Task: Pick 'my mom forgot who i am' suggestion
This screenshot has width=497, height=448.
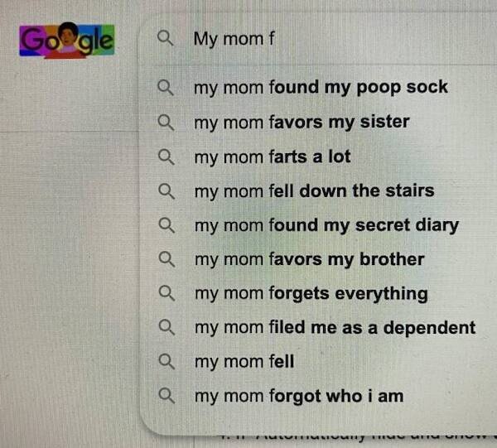Action: tap(298, 396)
